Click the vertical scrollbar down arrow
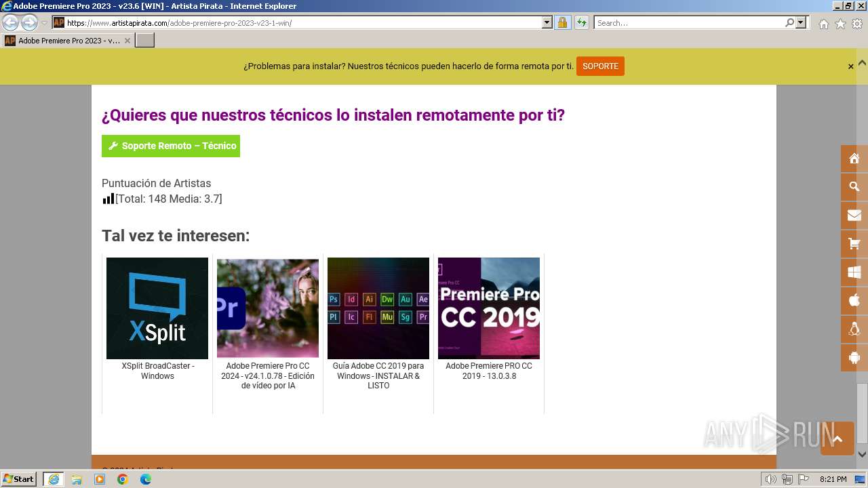Screen dimensions: 868x488 [x=862, y=454]
